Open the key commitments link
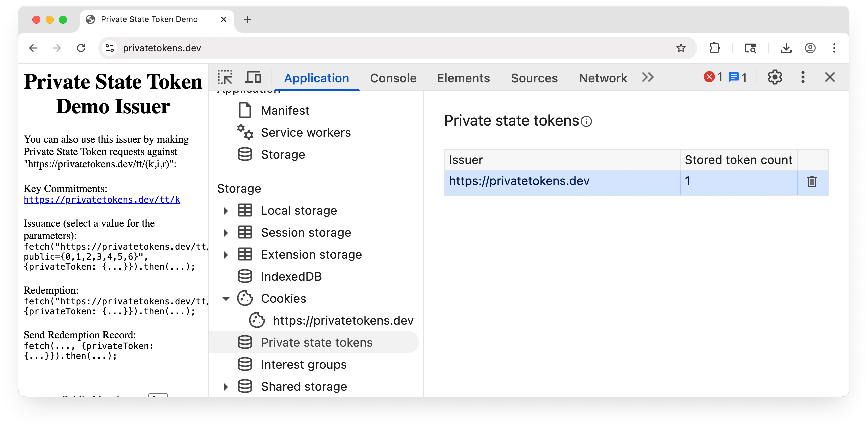Screen dimensions: 868x427 [x=101, y=200]
